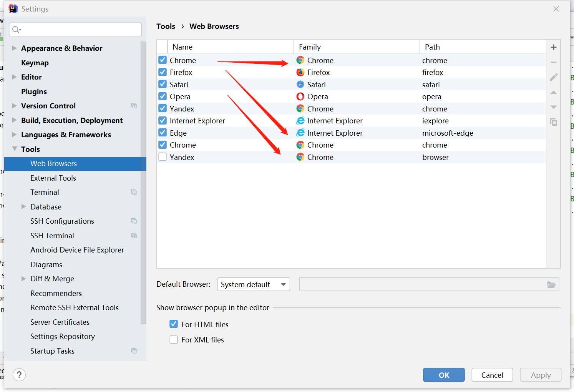Click the OK button

pos(444,375)
